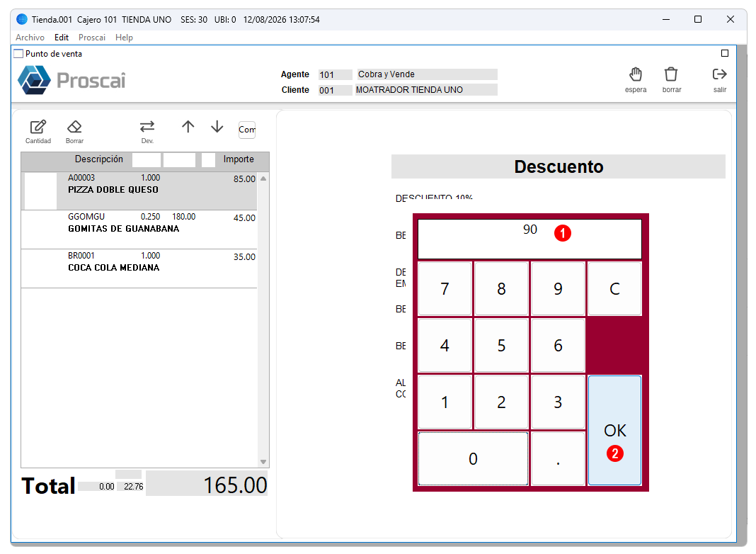This screenshot has width=756, height=554.
Task: Click the salir exit icon
Action: [719, 74]
